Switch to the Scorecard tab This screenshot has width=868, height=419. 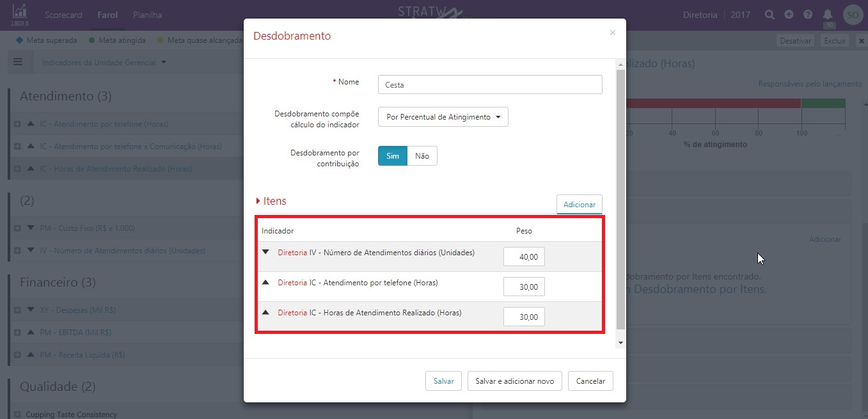pos(63,15)
